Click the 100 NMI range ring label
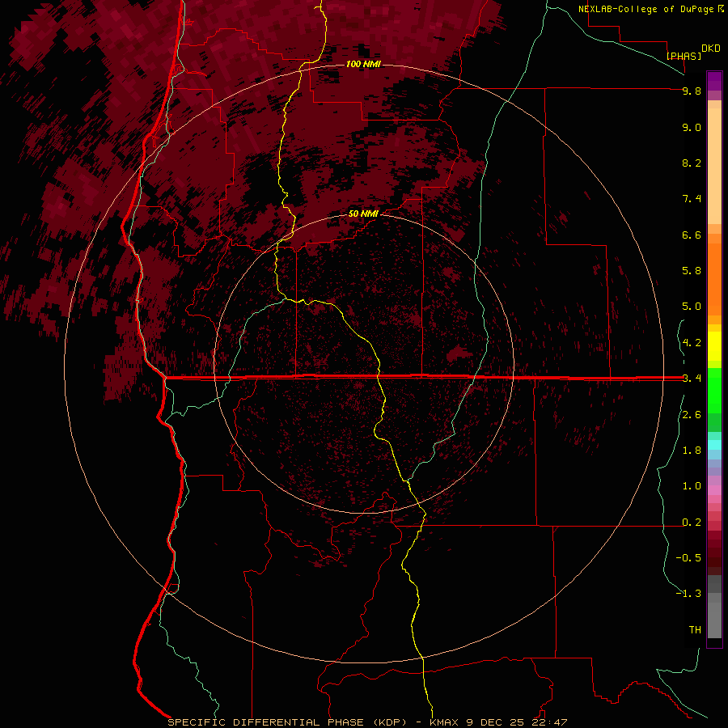Screen dimensions: 728x728 click(363, 64)
